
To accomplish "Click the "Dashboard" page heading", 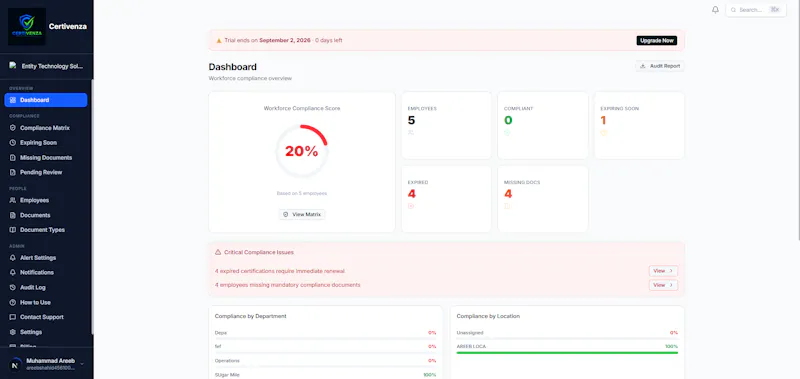I will (x=233, y=67).
